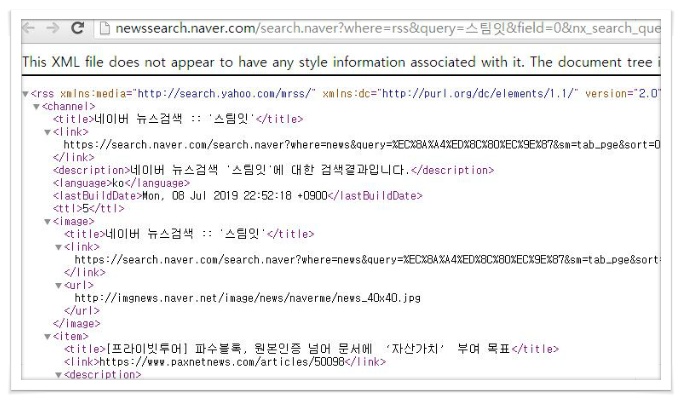Click the closing </url> tag

click(82, 311)
